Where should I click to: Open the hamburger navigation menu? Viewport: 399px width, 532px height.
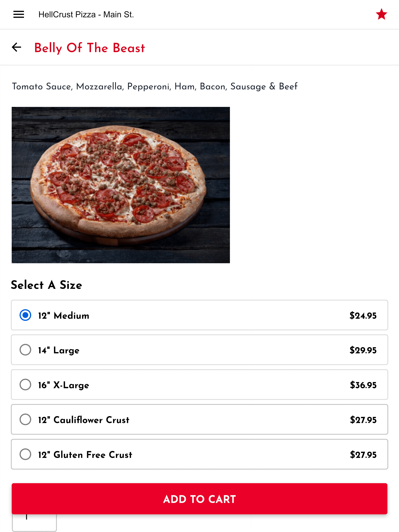point(19,14)
